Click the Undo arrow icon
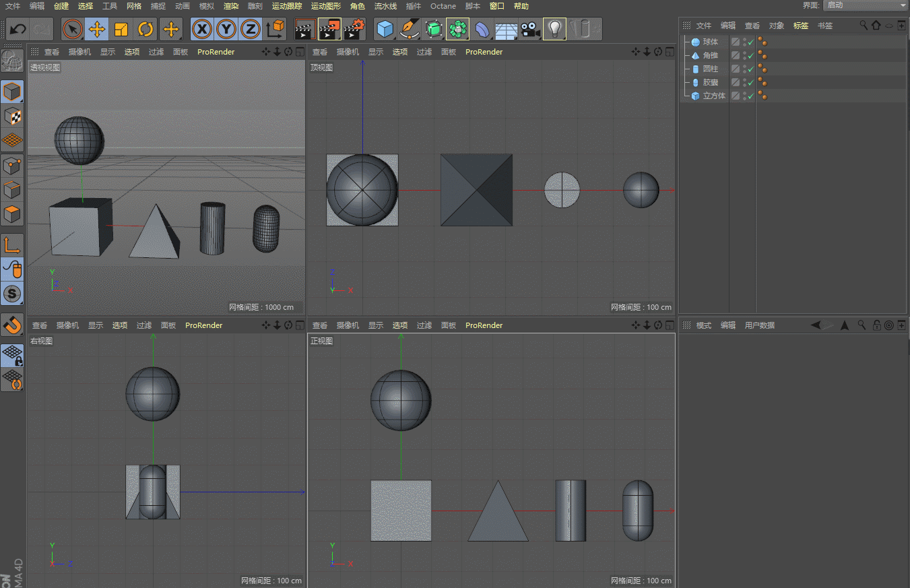Viewport: 910px width, 588px height. 18,29
